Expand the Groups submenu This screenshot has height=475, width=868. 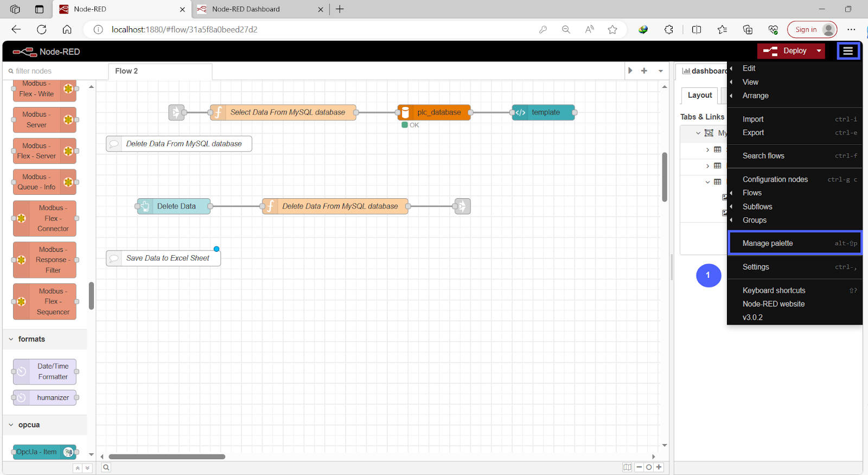795,220
